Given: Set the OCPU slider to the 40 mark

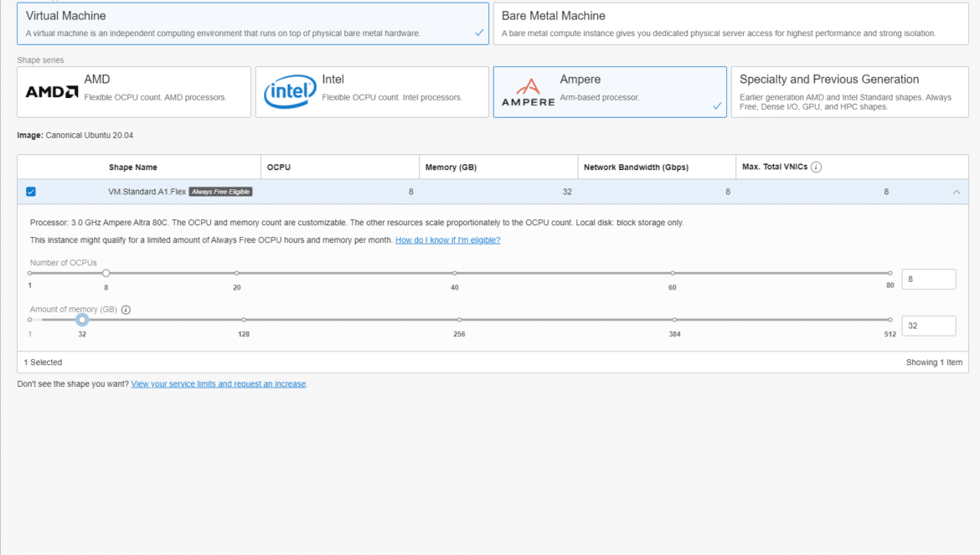Looking at the screenshot, I should tap(454, 273).
